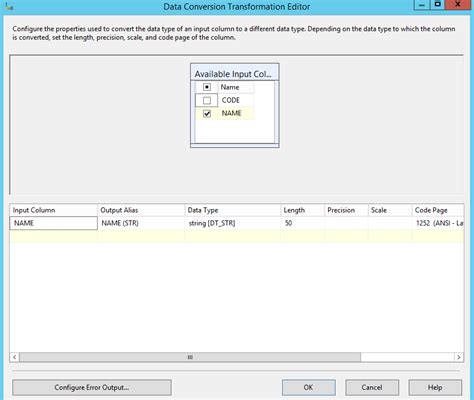This screenshot has height=400, width=474.
Task: Click the Length column header
Action: coord(302,210)
